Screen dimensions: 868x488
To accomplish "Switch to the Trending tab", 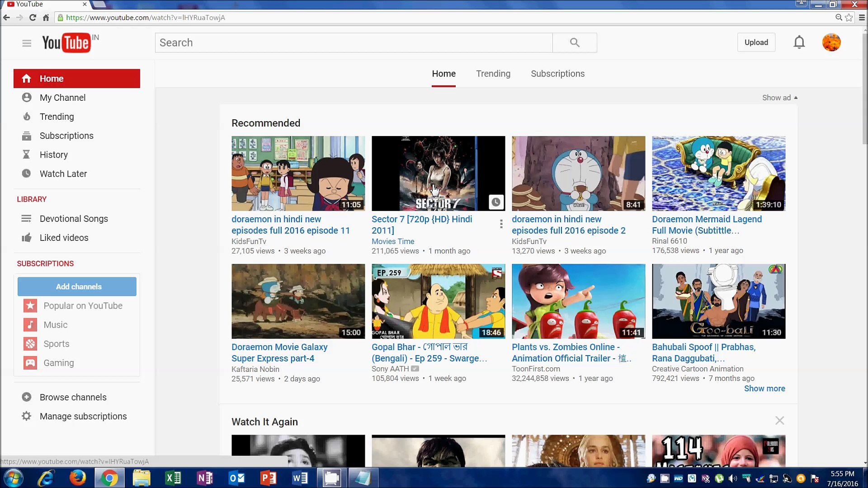I will pos(493,74).
